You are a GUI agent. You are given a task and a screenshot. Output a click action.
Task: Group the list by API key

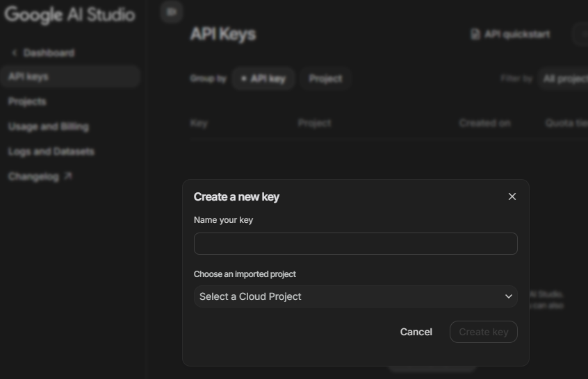pyautogui.click(x=263, y=79)
